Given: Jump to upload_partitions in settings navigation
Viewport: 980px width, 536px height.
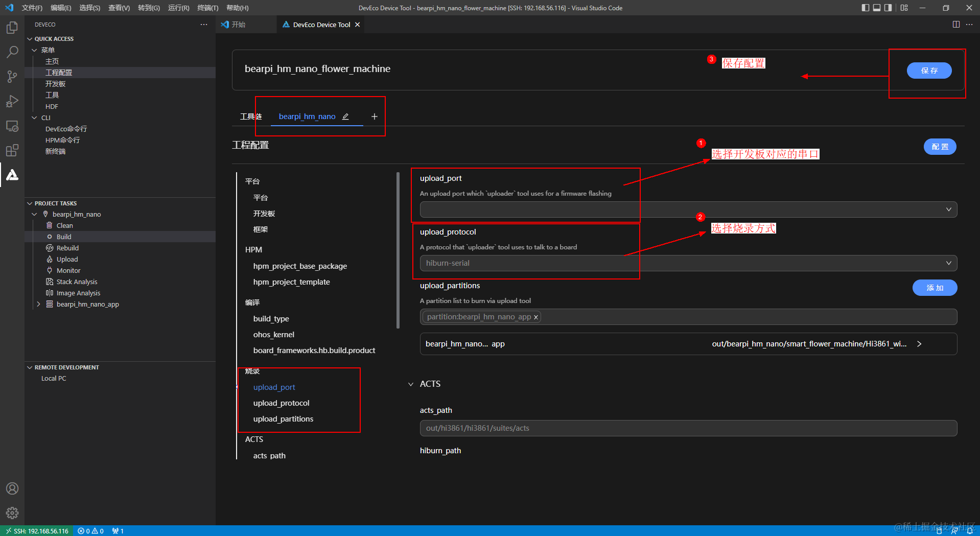Looking at the screenshot, I should point(283,419).
